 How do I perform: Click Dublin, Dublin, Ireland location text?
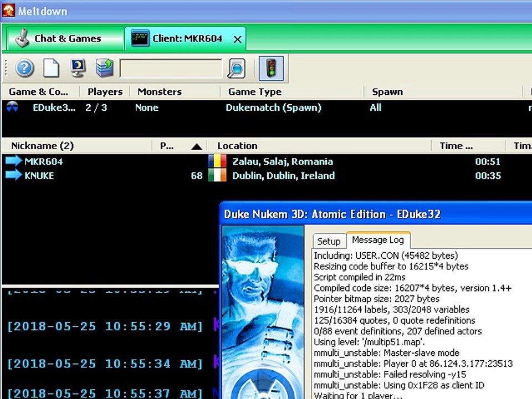(x=283, y=176)
